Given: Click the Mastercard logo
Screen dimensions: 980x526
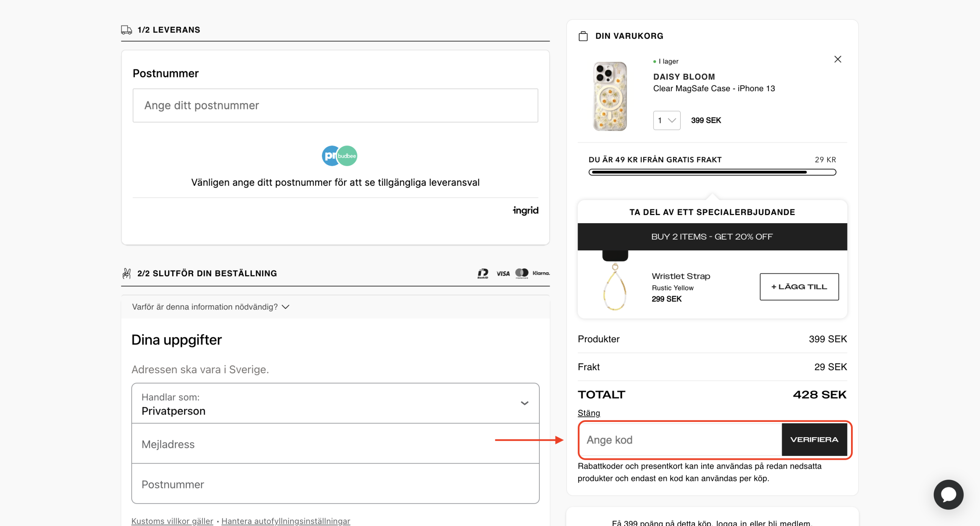Looking at the screenshot, I should click(521, 273).
